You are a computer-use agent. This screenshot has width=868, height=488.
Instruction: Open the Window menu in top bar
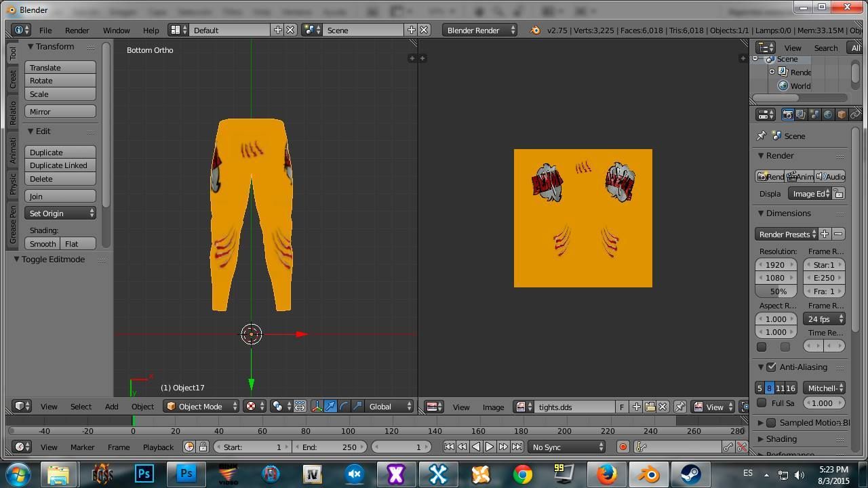point(116,30)
